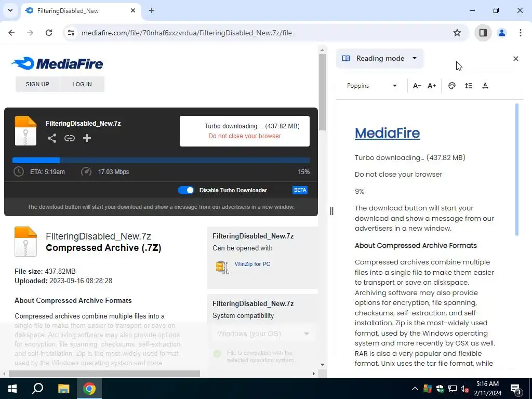The image size is (532, 399).
Task: Click the address bar URL
Action: (187, 33)
